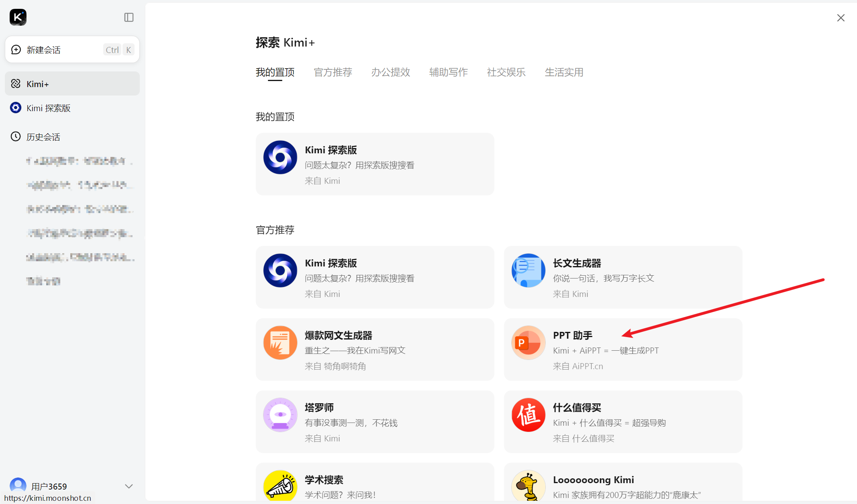
Task: Click the Kimi logo icon
Action: 18,17
